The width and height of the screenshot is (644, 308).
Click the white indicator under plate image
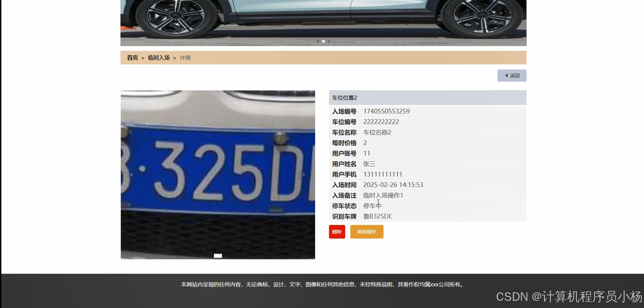[218, 256]
